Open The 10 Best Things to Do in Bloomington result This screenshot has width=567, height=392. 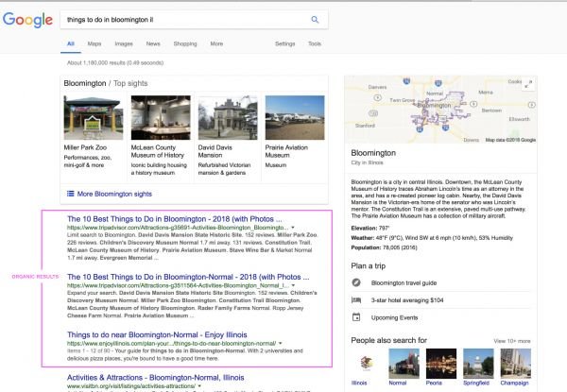click(x=174, y=219)
